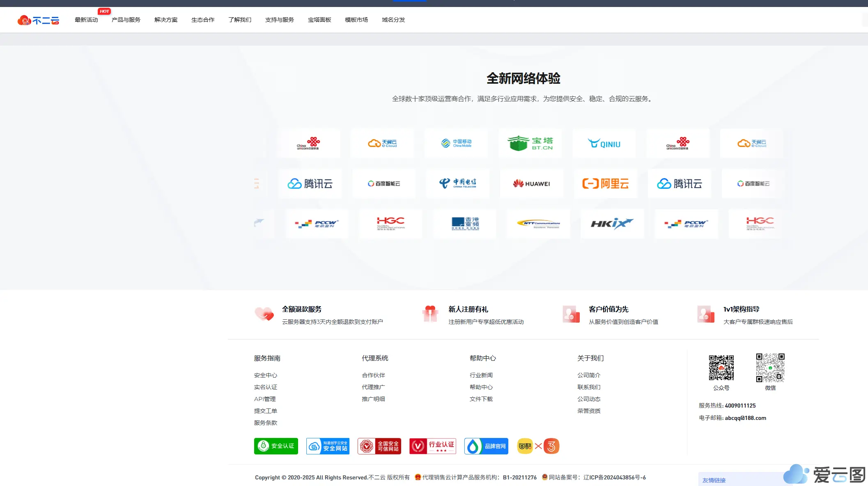The width and height of the screenshot is (868, 486).
Task: Open the 联系我们 link
Action: point(589,387)
